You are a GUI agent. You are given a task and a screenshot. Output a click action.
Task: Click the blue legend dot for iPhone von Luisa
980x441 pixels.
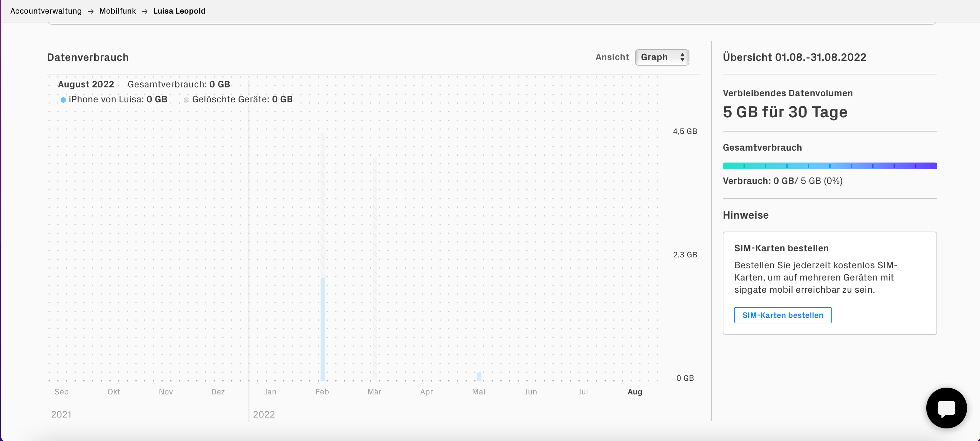tap(63, 99)
